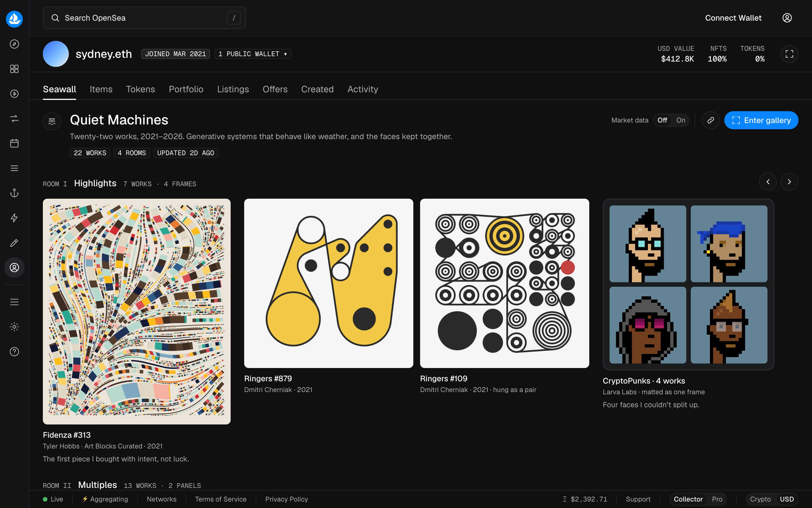Open the highlighted profile icon in sidebar
The height and width of the screenshot is (508, 812).
pyautogui.click(x=14, y=268)
